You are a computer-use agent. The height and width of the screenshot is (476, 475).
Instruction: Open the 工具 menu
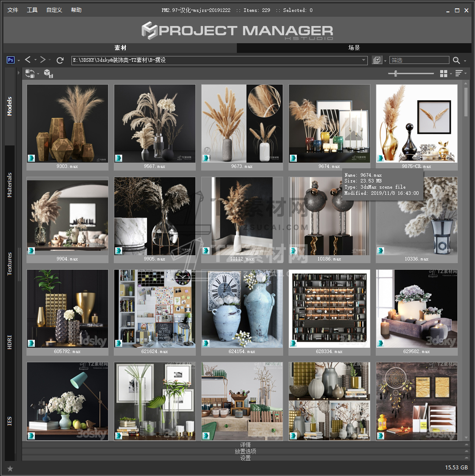pos(32,10)
